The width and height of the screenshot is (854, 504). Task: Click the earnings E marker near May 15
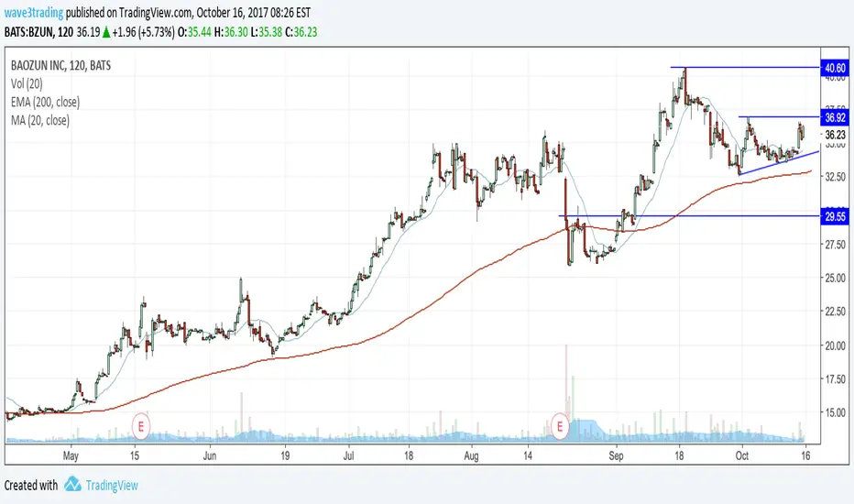click(x=140, y=426)
